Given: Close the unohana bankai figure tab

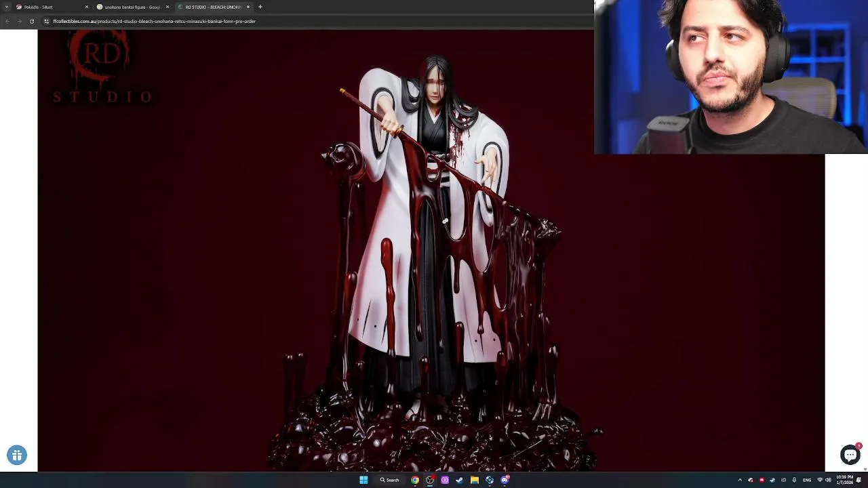Looking at the screenshot, I should tap(167, 7).
